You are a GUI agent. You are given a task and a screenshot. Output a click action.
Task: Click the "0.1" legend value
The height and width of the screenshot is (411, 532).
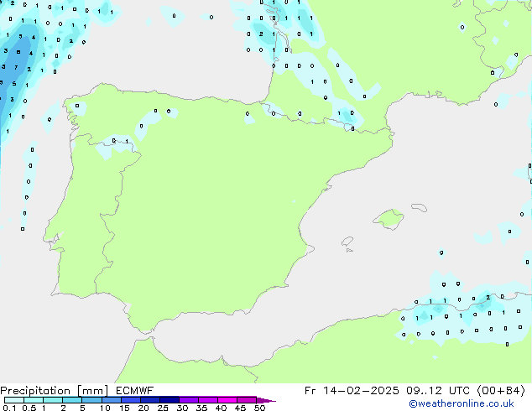point(9,408)
